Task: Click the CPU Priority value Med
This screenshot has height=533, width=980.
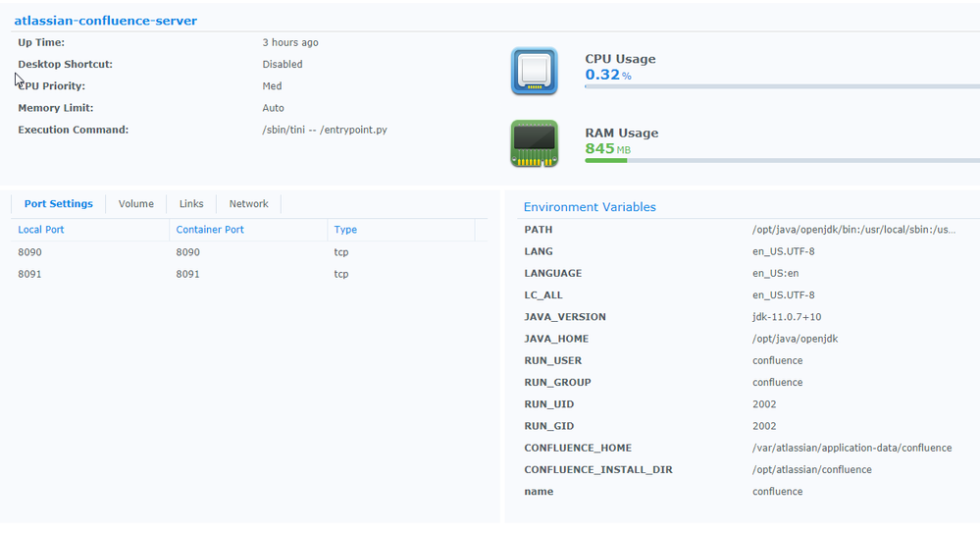Action: (272, 86)
